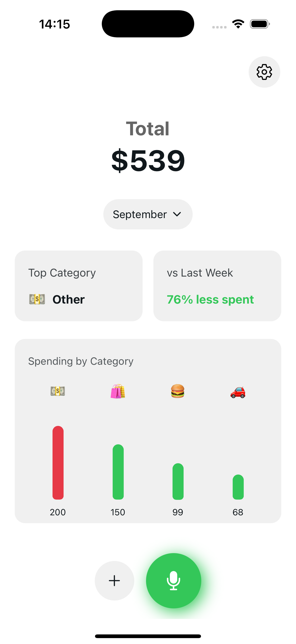Open the Top Category card
Screen dimensions: 296x644
[x=79, y=285]
